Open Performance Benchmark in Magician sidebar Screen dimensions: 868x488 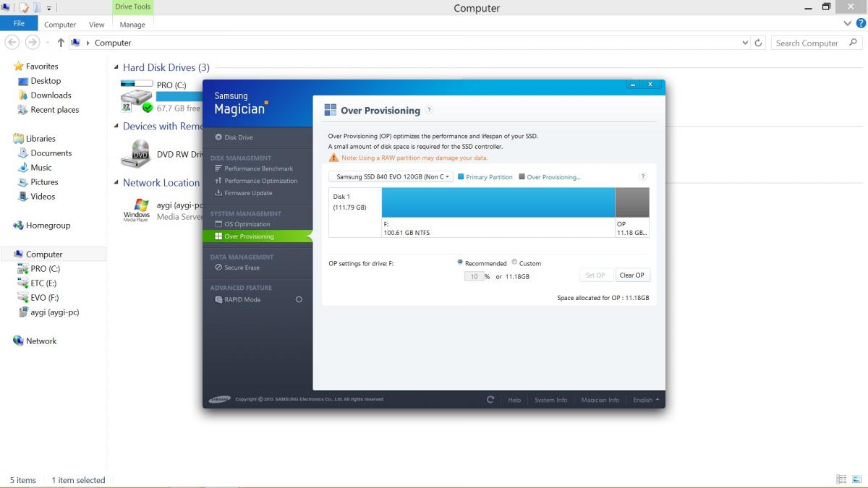254,168
